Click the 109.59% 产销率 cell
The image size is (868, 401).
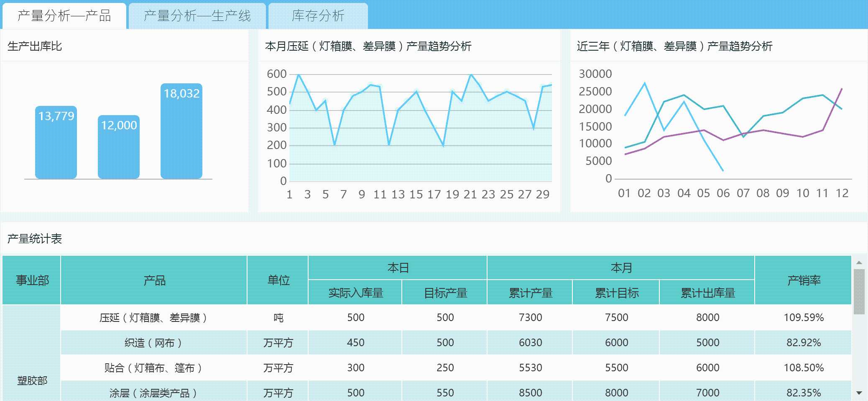click(x=803, y=317)
